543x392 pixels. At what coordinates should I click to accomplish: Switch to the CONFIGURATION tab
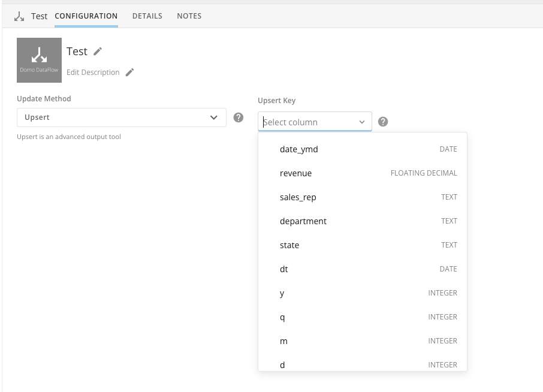pyautogui.click(x=86, y=16)
